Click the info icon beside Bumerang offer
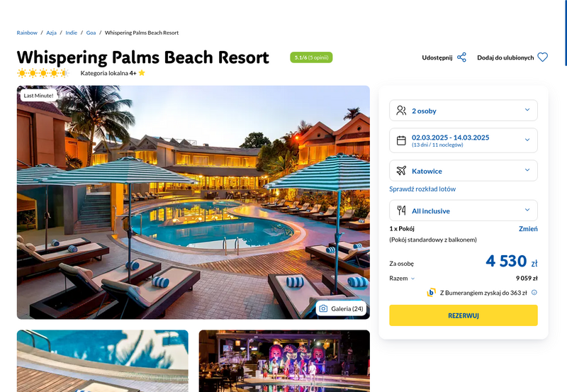567x392 pixels. tap(534, 292)
